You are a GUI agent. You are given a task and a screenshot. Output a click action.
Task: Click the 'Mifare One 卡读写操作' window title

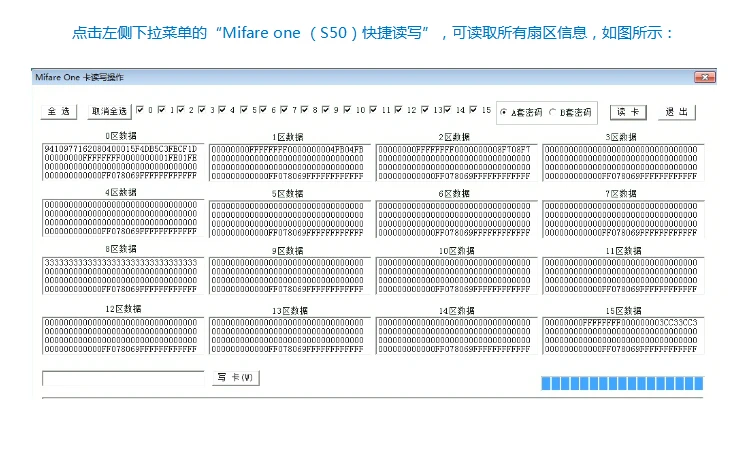click(79, 77)
